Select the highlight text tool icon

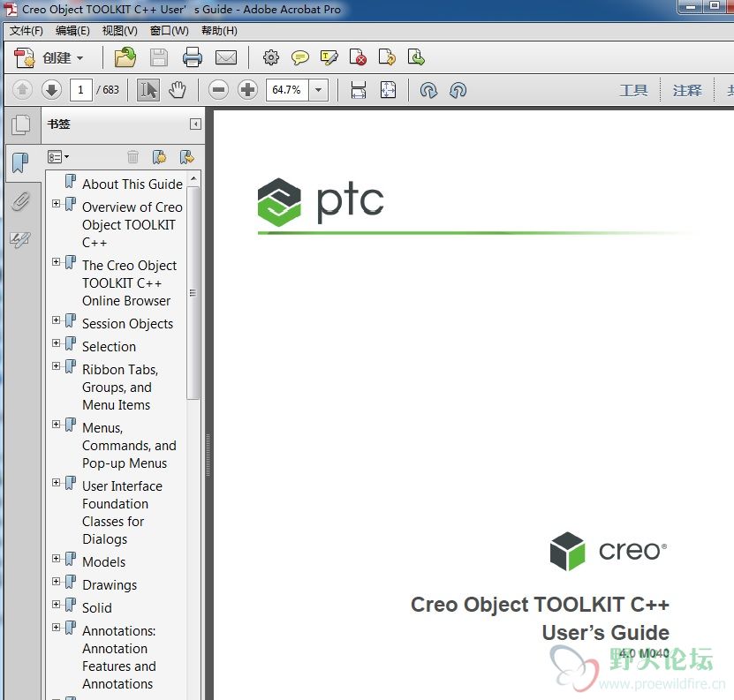click(x=329, y=57)
